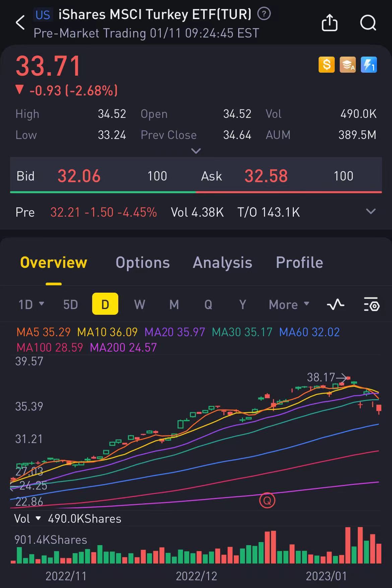Image resolution: width=392 pixels, height=588 pixels.
Task: Tap the yellow dollar sign badge
Action: pyautogui.click(x=326, y=65)
